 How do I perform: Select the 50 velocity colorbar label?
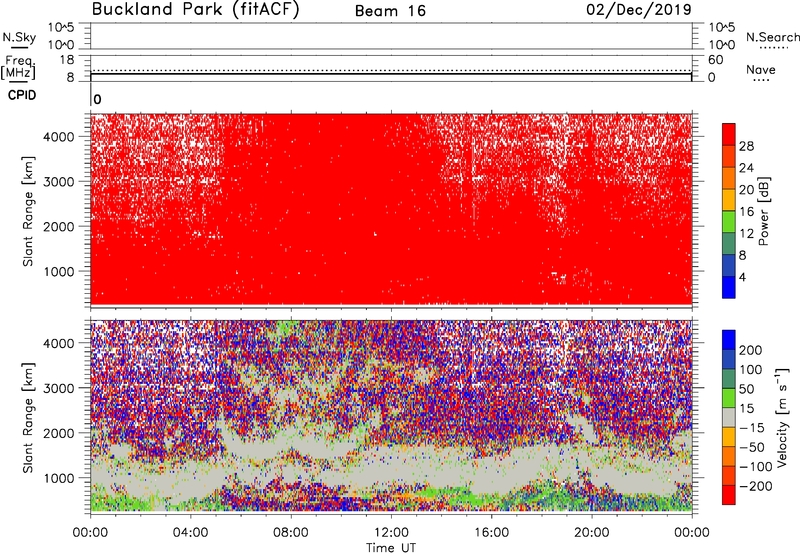746,389
